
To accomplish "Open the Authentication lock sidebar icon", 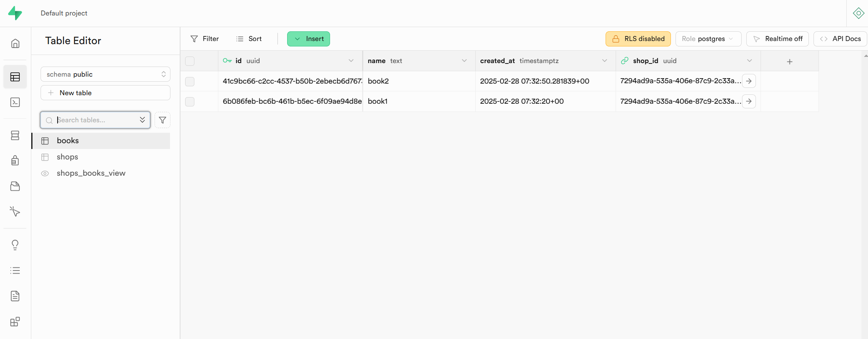I will coord(15,160).
